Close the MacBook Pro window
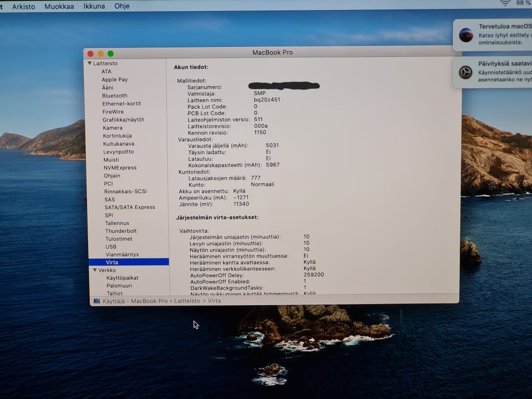532x399 pixels. tap(90, 54)
